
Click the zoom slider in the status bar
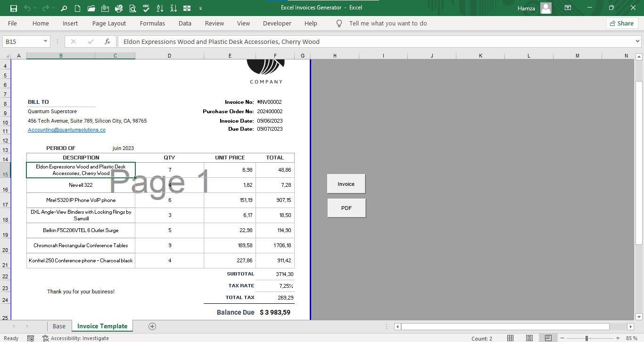point(587,338)
